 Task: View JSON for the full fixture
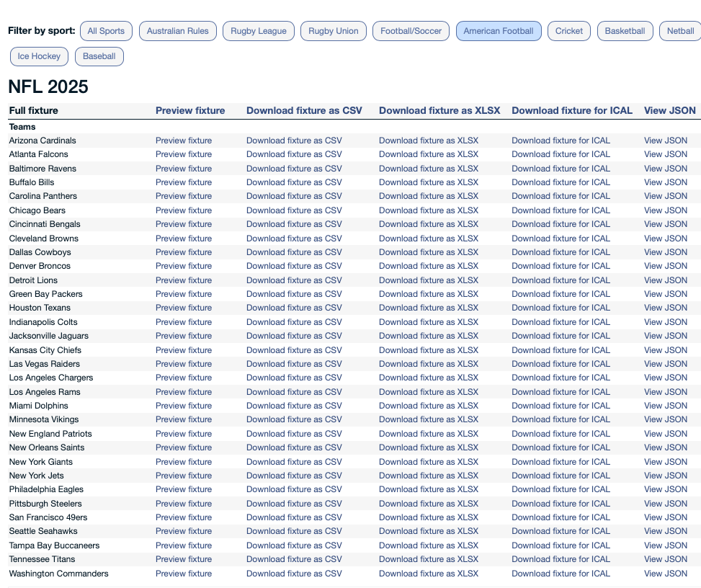tap(670, 110)
